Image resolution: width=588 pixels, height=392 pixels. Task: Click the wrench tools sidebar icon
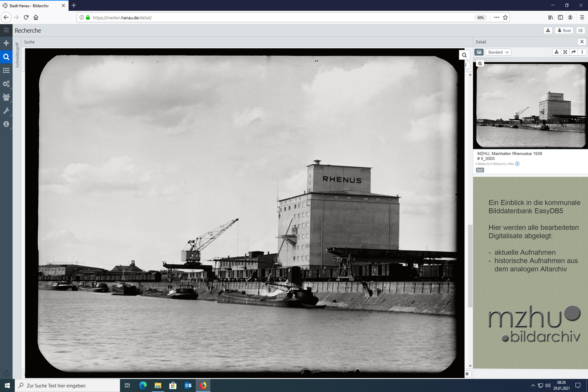click(x=6, y=111)
